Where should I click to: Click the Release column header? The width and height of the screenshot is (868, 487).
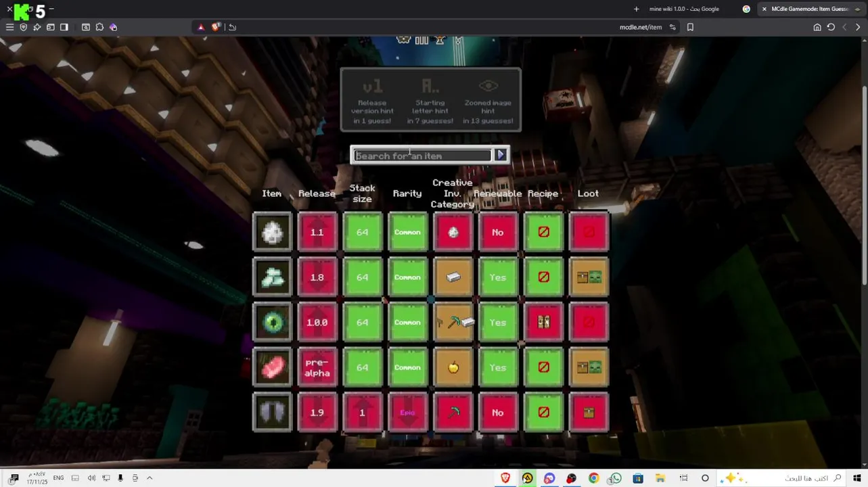317,193
